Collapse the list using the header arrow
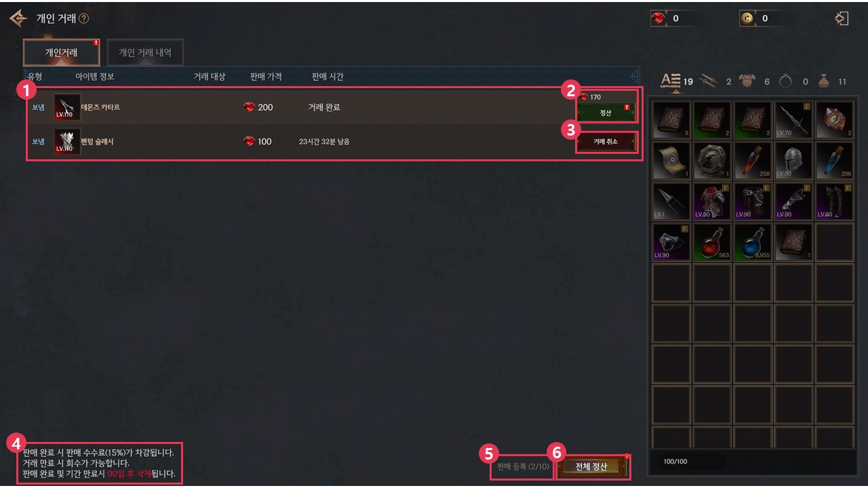Image resolution: width=868 pixels, height=488 pixels. click(634, 77)
